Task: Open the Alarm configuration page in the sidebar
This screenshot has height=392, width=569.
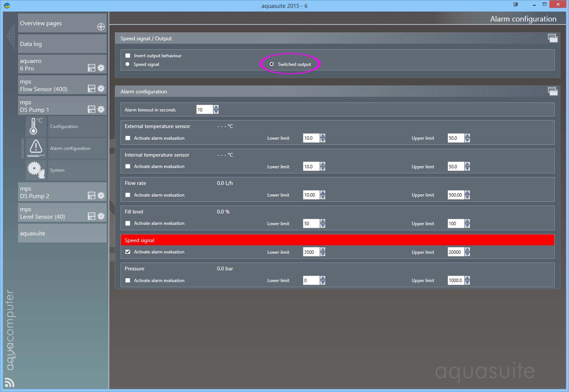Action: pos(70,148)
